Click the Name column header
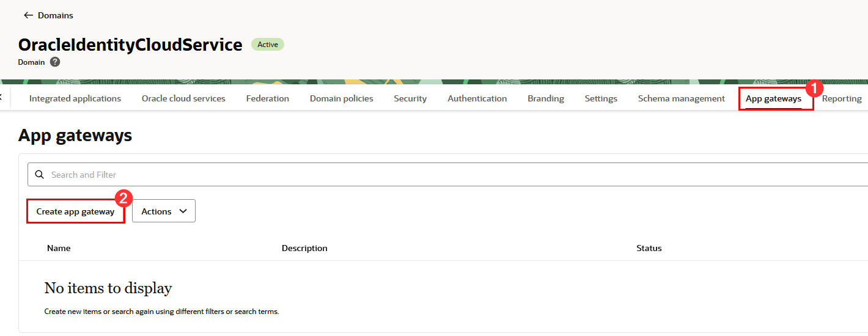Viewport: 868px width, 336px height. click(59, 248)
